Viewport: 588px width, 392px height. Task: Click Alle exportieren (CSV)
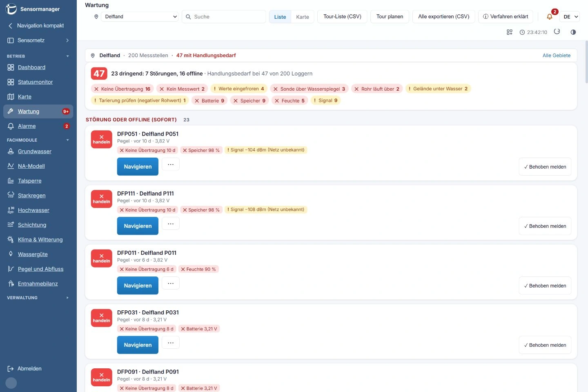point(444,17)
